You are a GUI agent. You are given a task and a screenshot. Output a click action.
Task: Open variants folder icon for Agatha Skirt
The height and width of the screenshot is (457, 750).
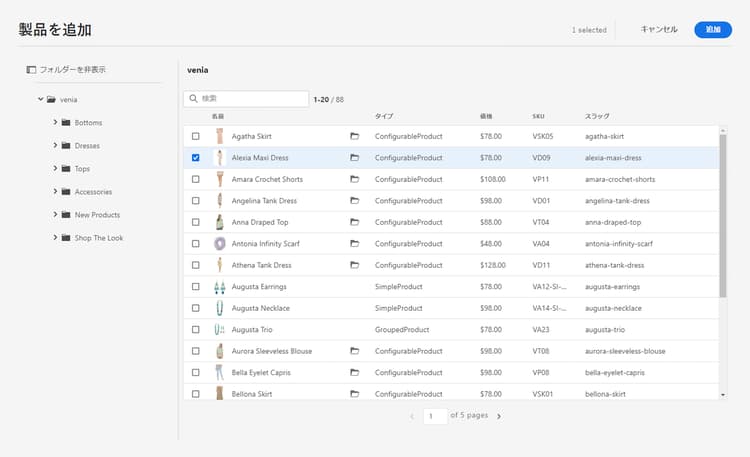click(x=354, y=136)
